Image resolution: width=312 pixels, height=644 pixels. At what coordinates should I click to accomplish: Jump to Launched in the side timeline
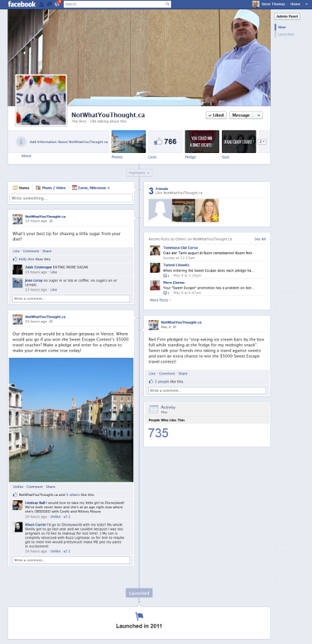(x=286, y=35)
